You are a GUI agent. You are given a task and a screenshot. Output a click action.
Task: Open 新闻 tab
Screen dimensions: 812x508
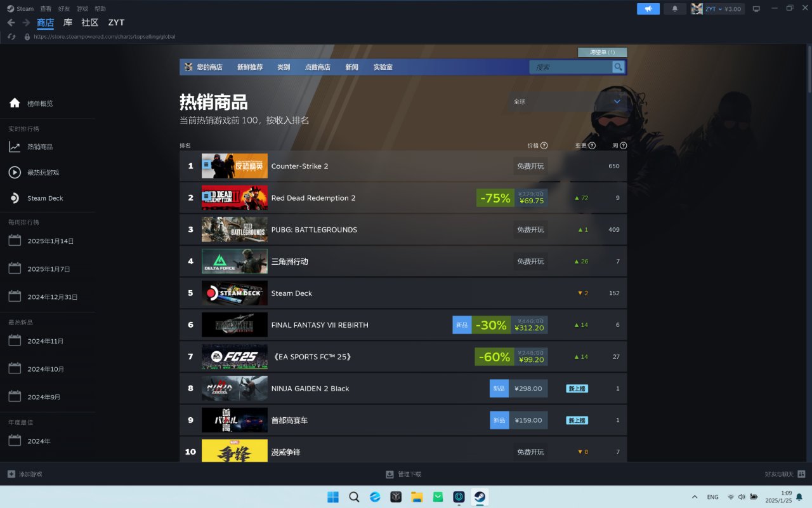coord(351,67)
